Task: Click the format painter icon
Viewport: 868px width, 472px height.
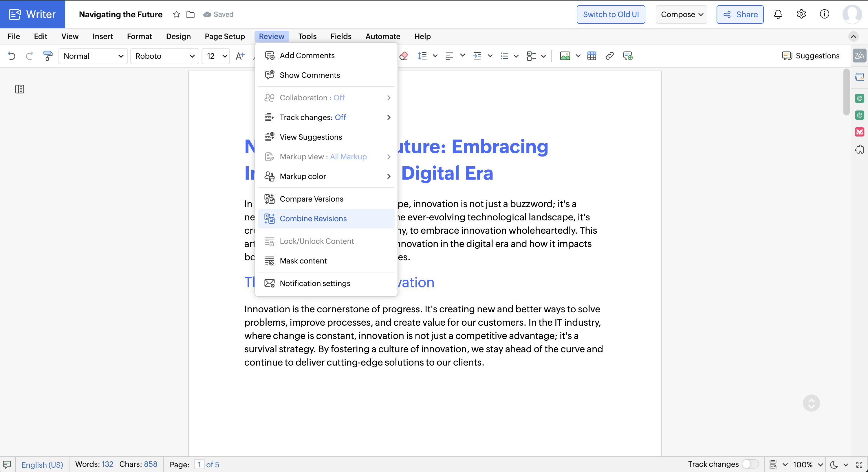Action: pos(48,56)
